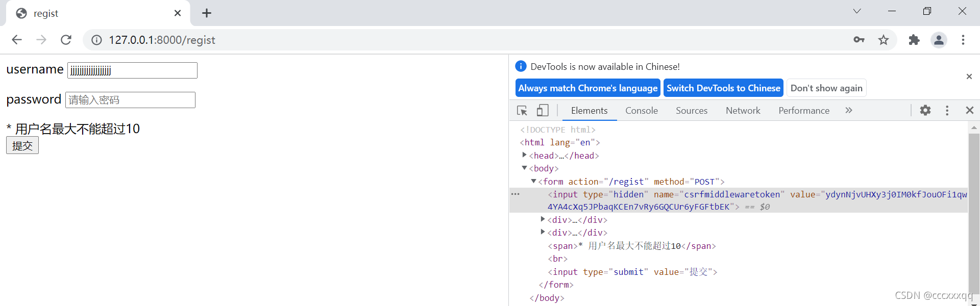Select the DOCTYPE html line
Image resolution: width=980 pixels, height=306 pixels.
point(558,130)
